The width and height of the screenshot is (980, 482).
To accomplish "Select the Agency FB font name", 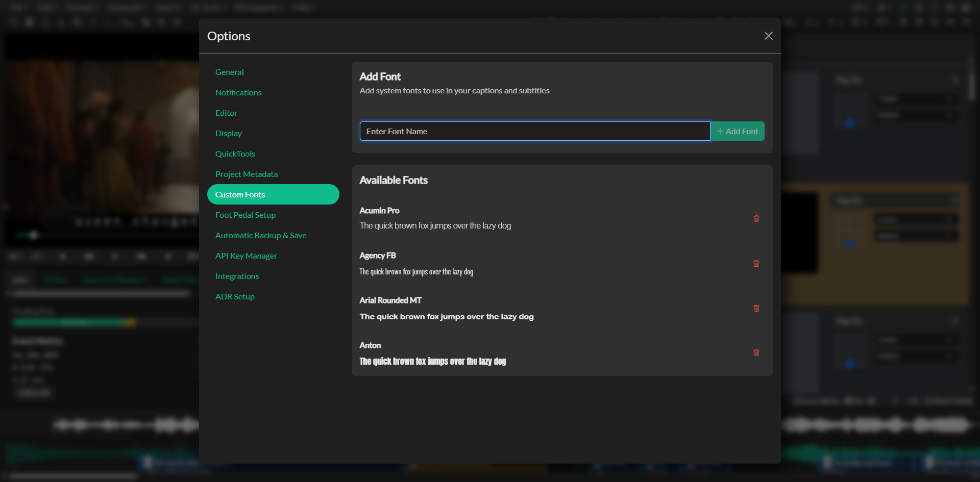I will coord(378,256).
